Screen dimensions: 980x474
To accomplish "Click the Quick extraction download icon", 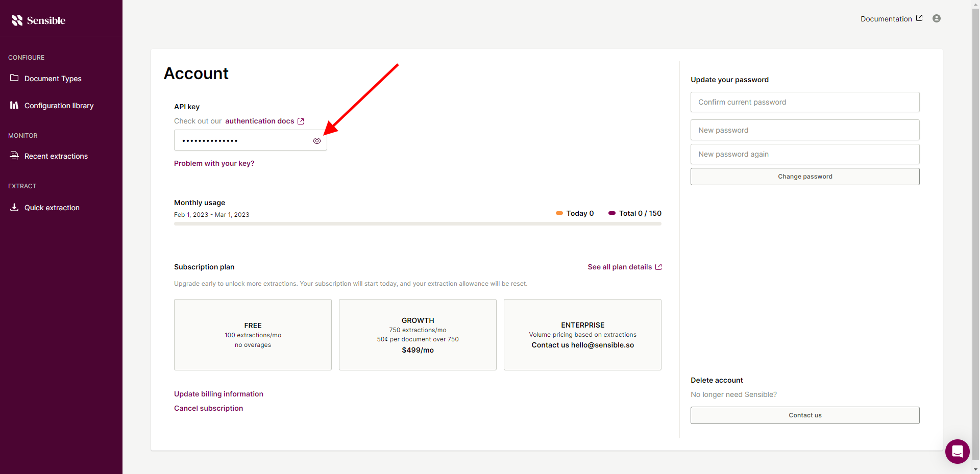I will pos(14,207).
